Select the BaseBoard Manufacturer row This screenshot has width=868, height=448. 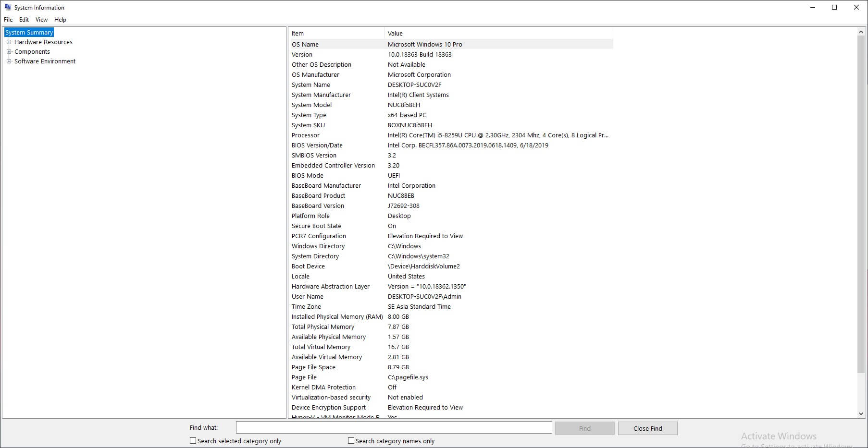tap(451, 185)
